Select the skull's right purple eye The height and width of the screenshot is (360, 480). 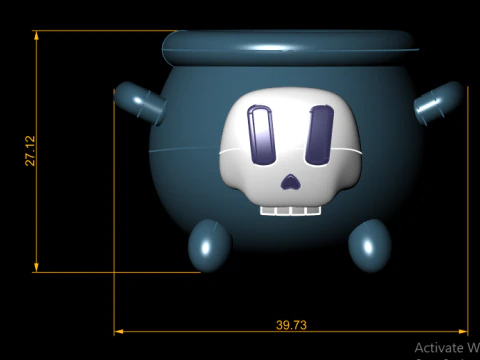[x=320, y=135]
